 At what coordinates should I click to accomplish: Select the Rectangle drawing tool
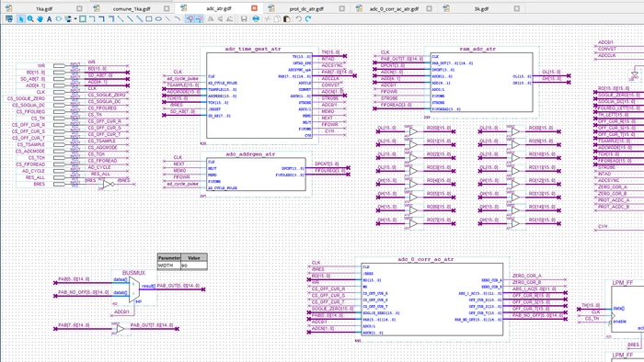point(149,19)
